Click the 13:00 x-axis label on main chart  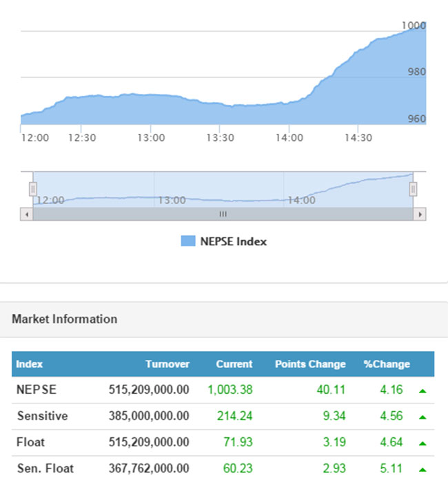[x=151, y=138]
